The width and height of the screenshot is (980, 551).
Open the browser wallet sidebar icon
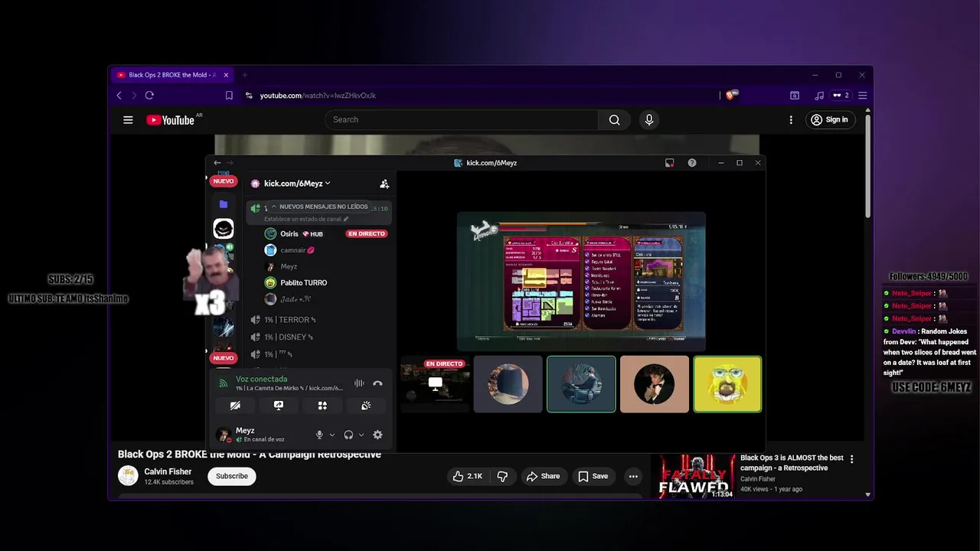click(x=795, y=96)
